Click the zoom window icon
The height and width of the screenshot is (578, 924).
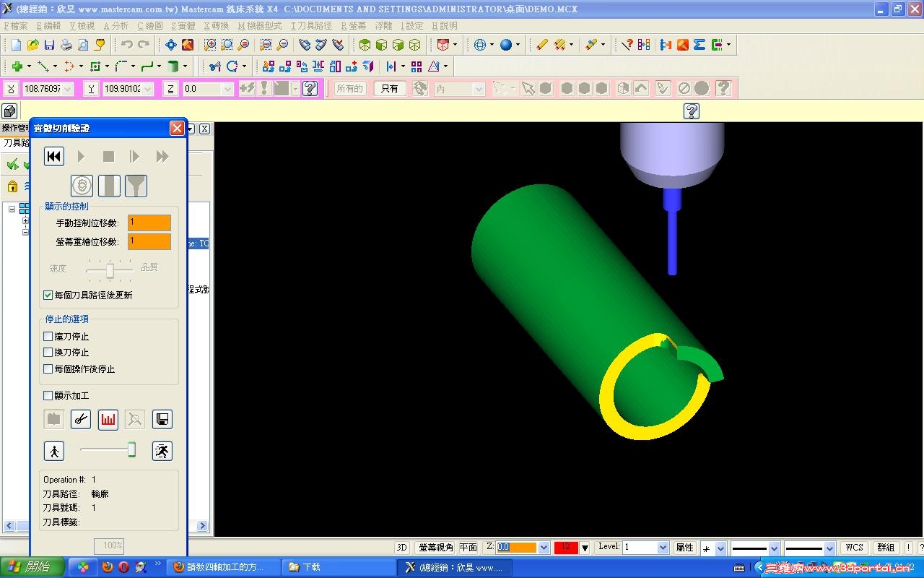coord(210,45)
